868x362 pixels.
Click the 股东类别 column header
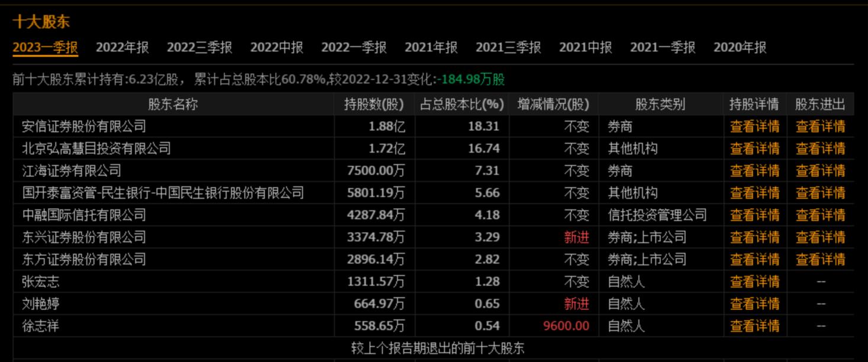(x=660, y=105)
